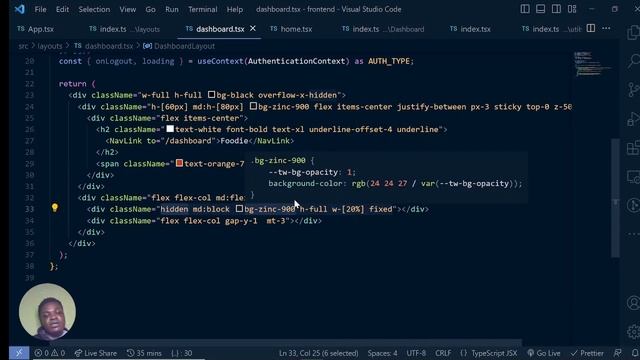
Task: Open the Manage gear icon
Action: click(633, 332)
